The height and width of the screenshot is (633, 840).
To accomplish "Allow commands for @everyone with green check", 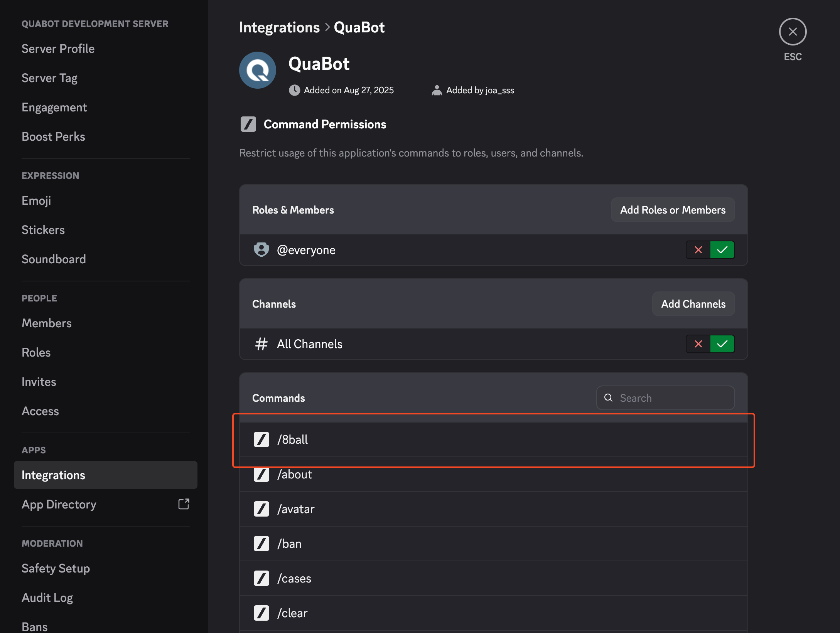I will coord(722,250).
